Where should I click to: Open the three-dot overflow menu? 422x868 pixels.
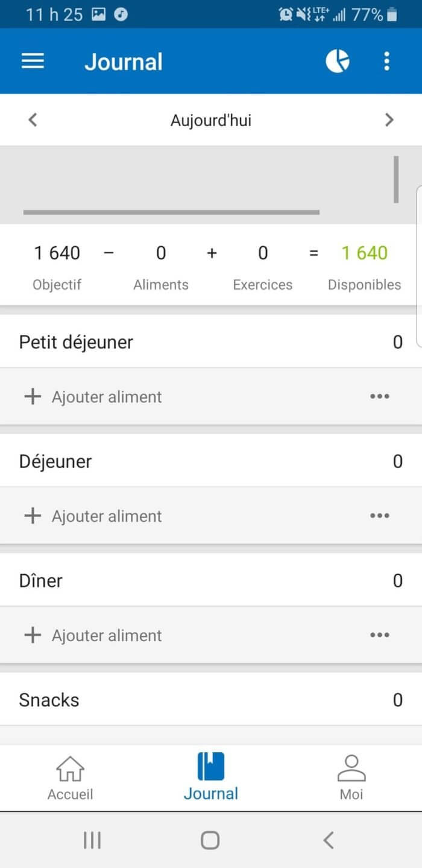[x=386, y=61]
